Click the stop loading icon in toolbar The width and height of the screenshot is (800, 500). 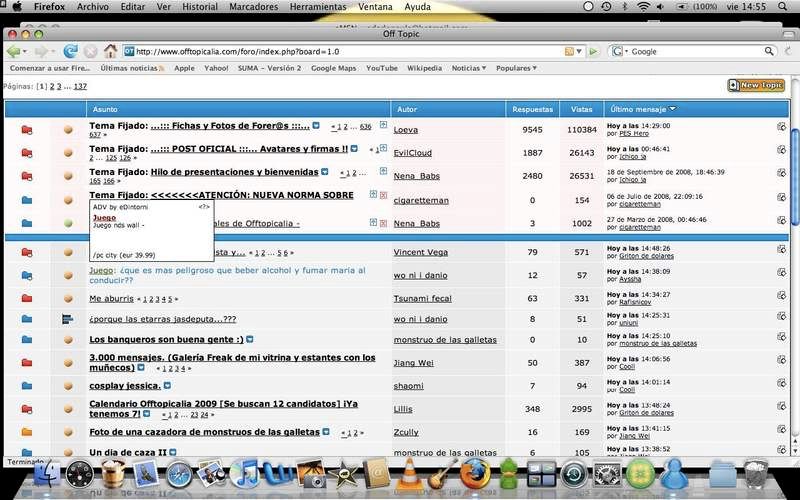tap(90, 51)
